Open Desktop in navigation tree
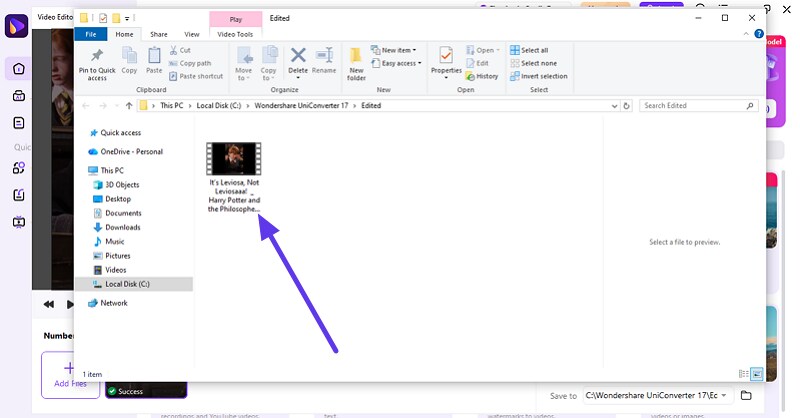This screenshot has height=418, width=800. coord(112,199)
